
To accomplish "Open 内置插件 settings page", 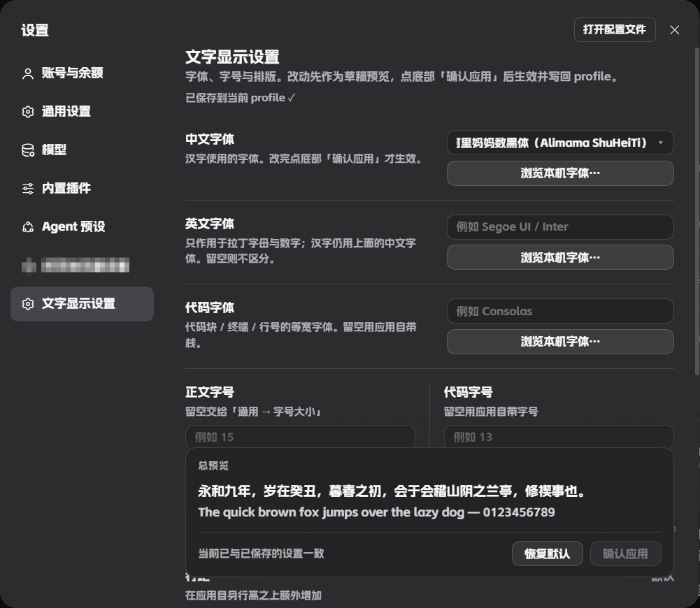I will tap(82, 188).
